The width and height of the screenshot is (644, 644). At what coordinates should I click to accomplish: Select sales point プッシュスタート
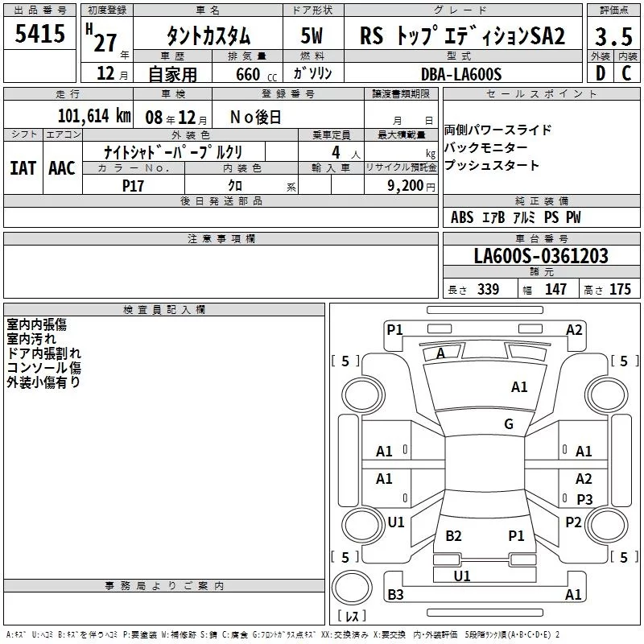491,165
